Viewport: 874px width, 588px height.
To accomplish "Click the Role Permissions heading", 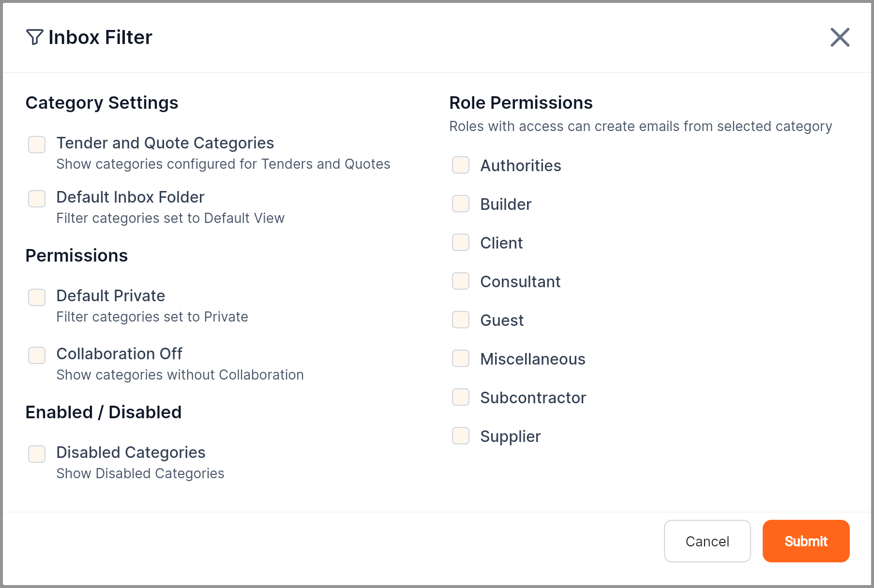I will click(521, 103).
